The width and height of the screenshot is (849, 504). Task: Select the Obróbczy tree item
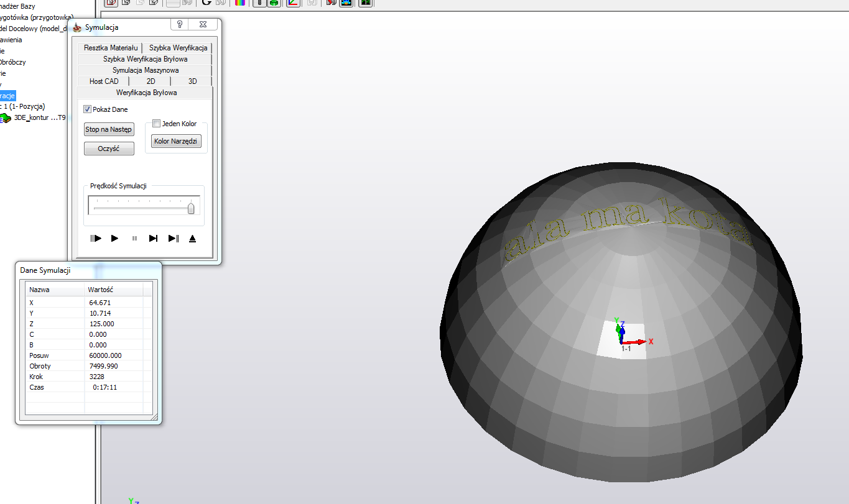tap(12, 62)
